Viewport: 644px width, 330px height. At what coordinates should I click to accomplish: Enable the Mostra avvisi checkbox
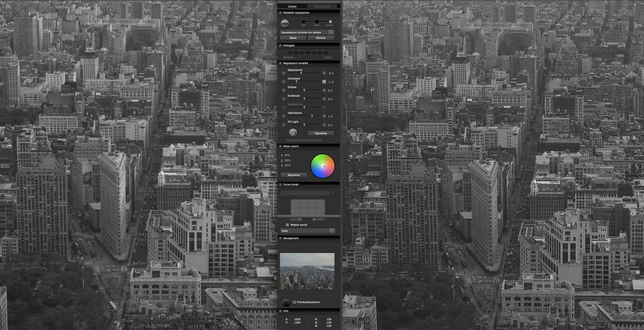pos(287,225)
